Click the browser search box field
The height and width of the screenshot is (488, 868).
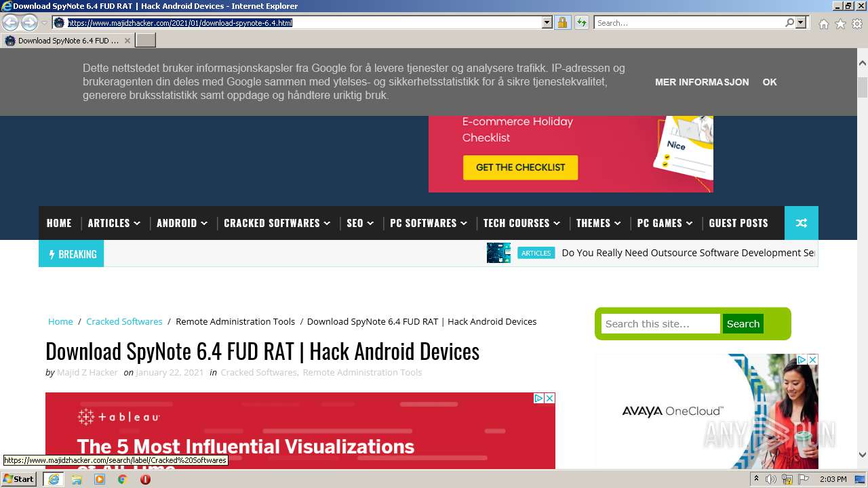click(x=689, y=22)
